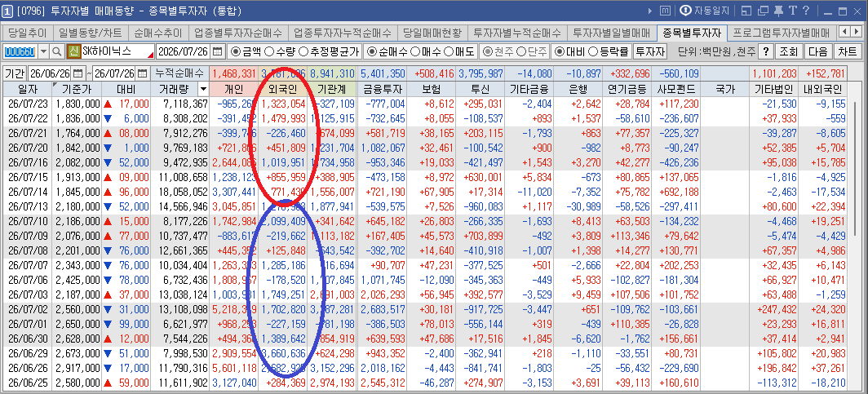Click the 26/06/25 date row cell
This screenshot has height=394, width=868.
pyautogui.click(x=27, y=383)
